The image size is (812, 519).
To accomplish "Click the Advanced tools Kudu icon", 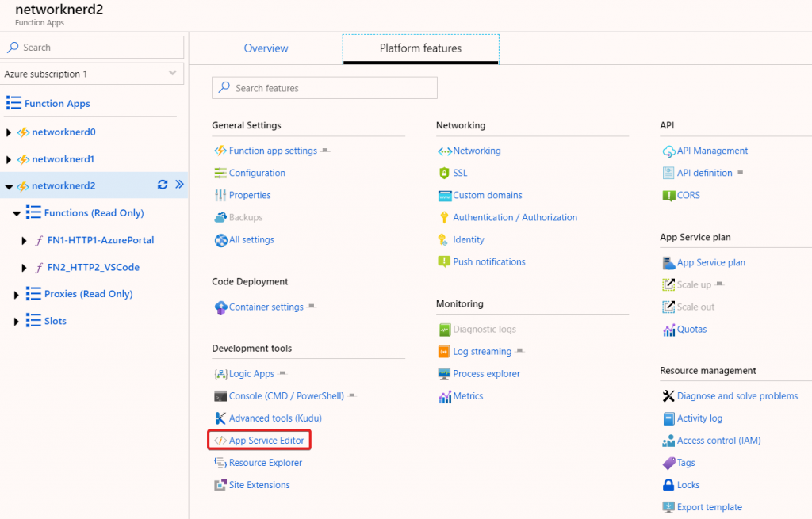I will (220, 418).
